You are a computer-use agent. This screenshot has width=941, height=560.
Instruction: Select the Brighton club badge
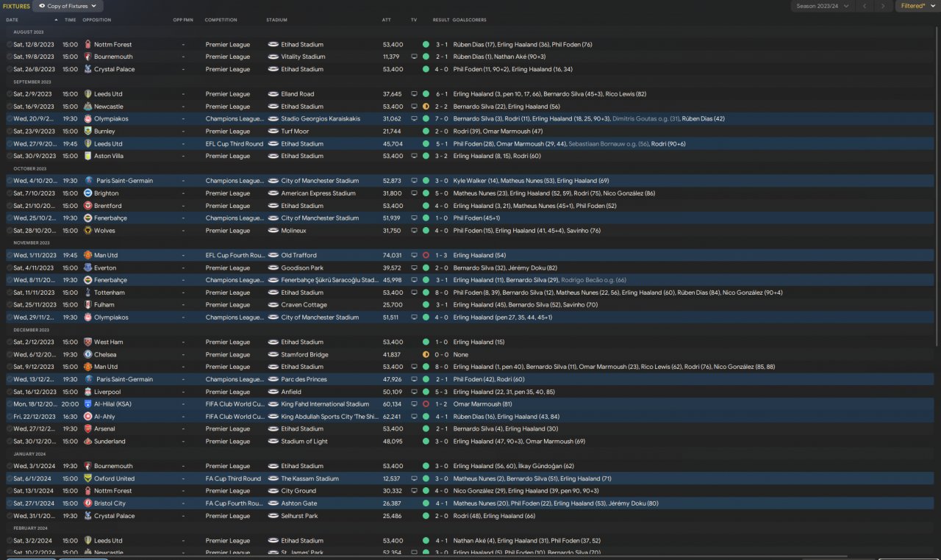click(88, 193)
